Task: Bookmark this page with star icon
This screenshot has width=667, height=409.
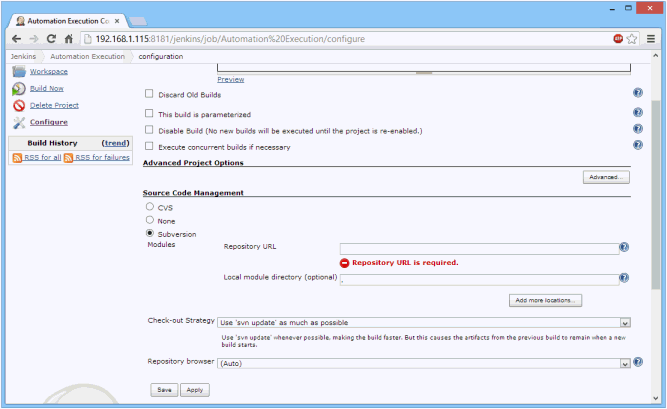Action: [x=632, y=39]
